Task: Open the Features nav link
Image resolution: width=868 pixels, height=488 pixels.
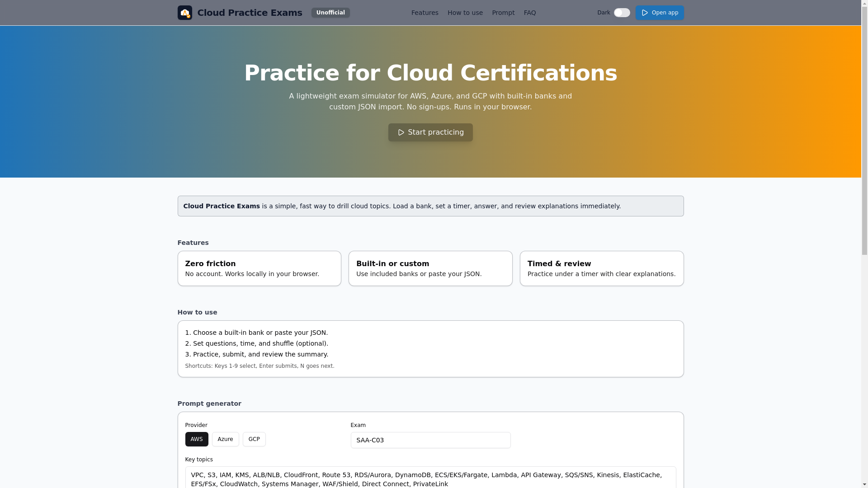Action: coord(425,13)
